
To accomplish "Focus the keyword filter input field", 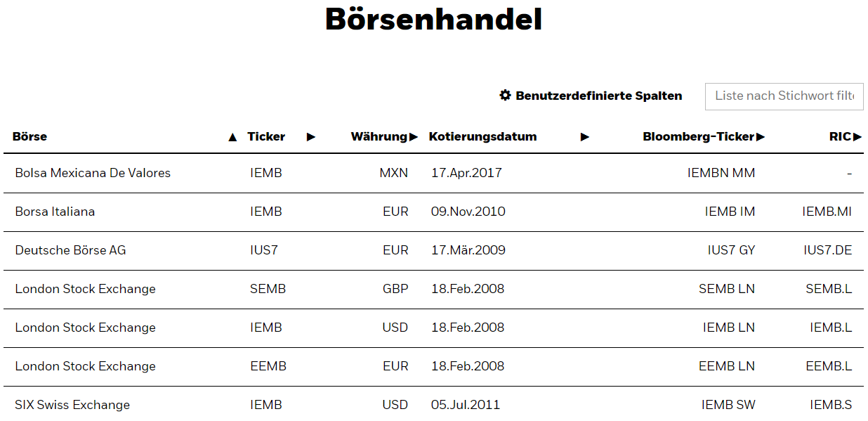I will click(784, 96).
